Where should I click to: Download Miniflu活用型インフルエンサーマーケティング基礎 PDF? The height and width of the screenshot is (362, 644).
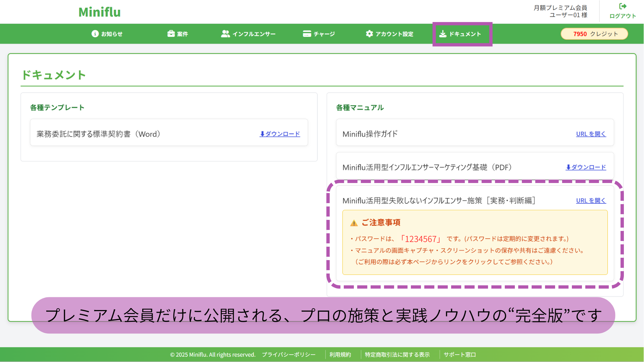click(x=586, y=167)
